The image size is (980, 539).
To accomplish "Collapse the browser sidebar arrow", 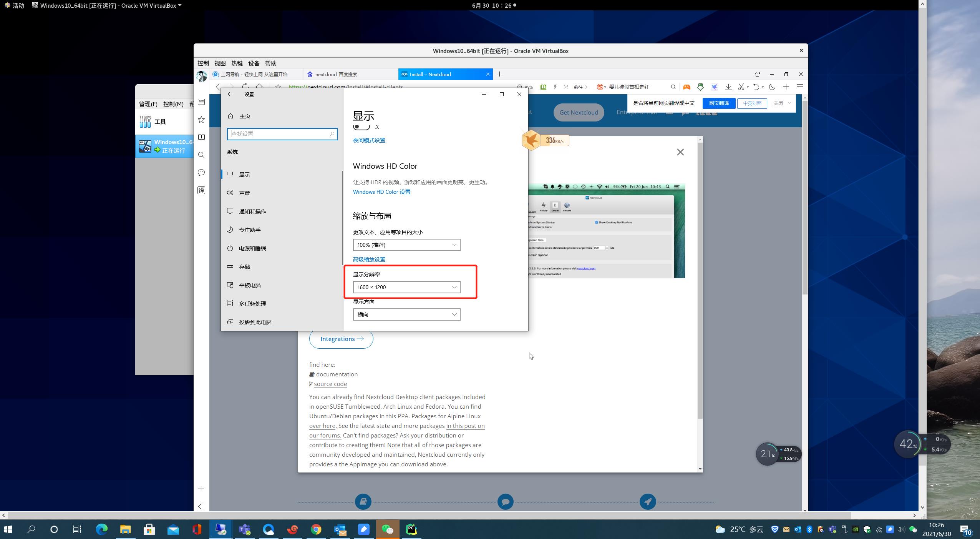I will point(201,506).
